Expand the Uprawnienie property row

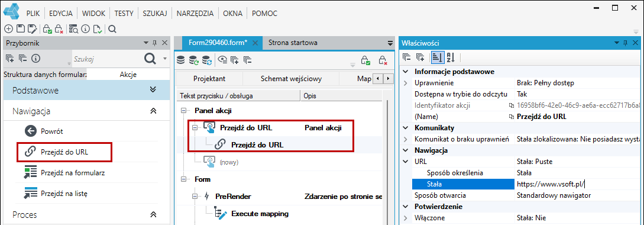pyautogui.click(x=405, y=83)
